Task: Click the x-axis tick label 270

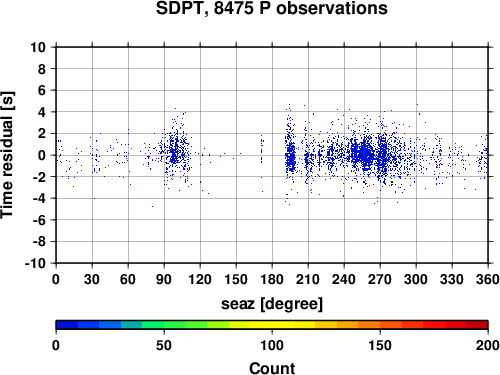Action: (380, 279)
